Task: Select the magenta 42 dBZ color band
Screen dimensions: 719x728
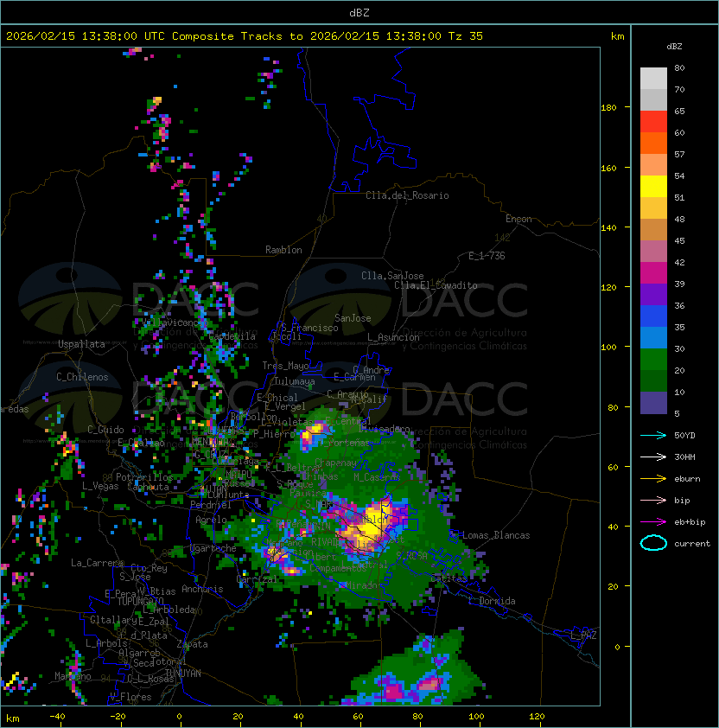Action: coord(653,272)
